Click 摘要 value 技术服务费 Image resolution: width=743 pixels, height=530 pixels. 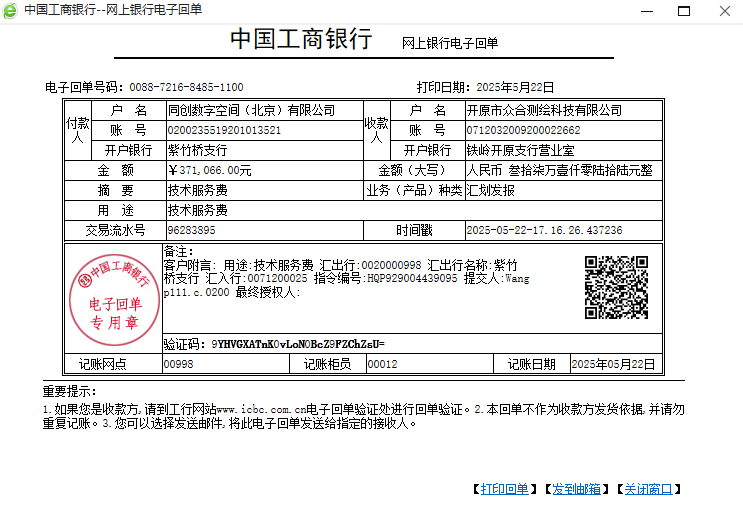click(x=198, y=191)
